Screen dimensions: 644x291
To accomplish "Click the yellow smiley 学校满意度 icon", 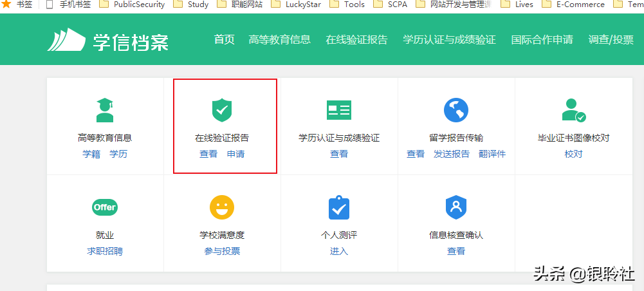I will [x=222, y=207].
